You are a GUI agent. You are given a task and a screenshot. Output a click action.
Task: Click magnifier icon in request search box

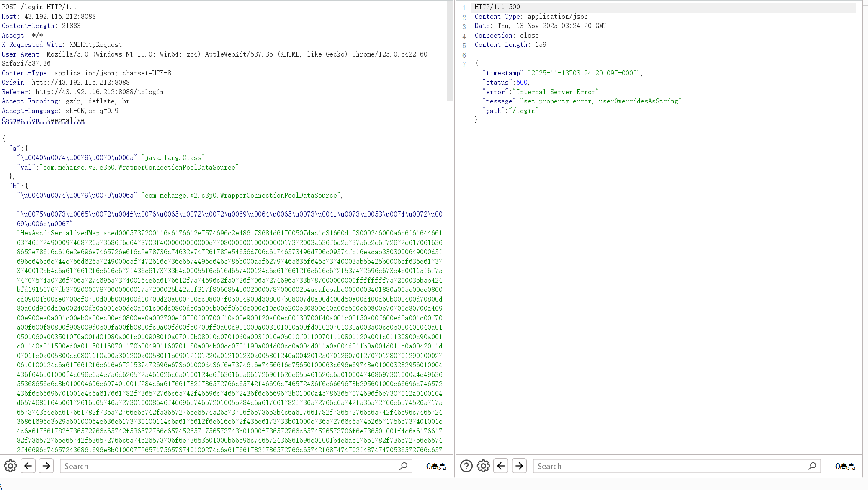403,466
